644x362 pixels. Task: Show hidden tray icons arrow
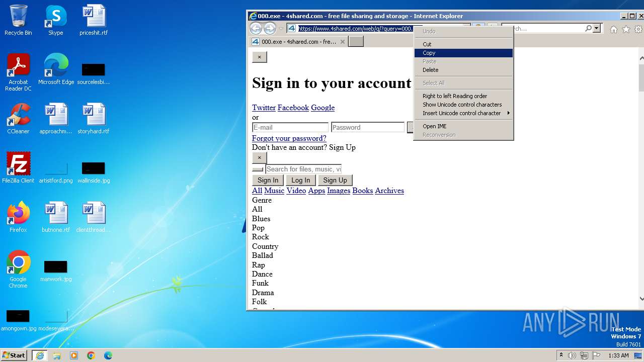(561, 355)
